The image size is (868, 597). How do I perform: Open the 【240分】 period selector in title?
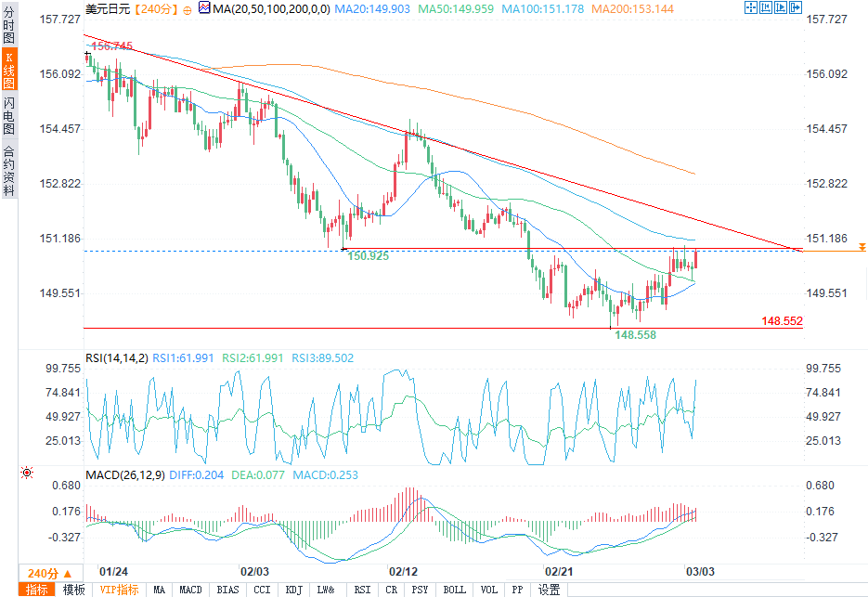pyautogui.click(x=156, y=9)
